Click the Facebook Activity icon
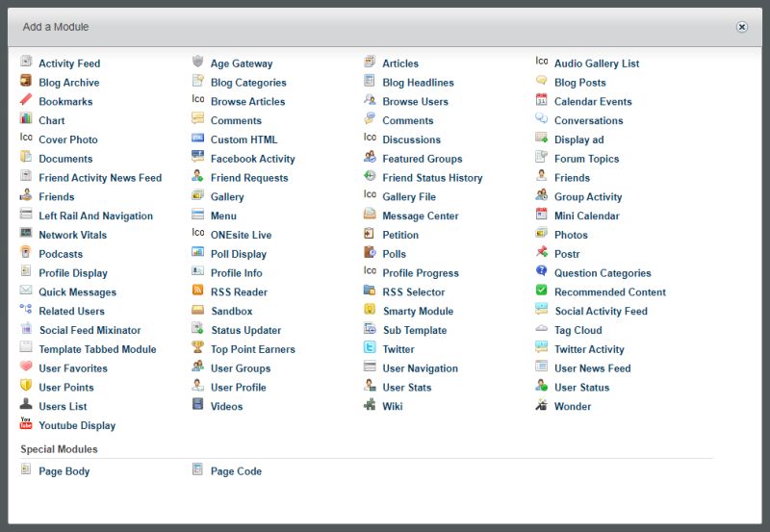This screenshot has width=770, height=532. (x=198, y=157)
